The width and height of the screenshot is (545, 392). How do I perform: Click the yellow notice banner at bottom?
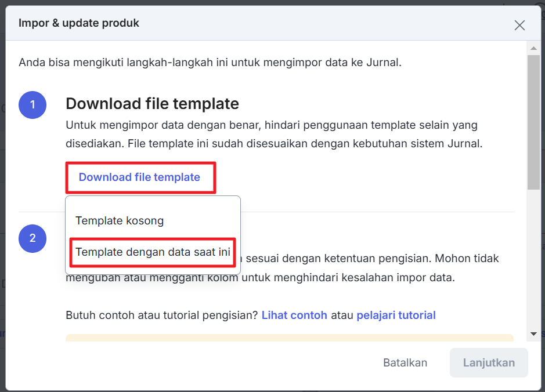[x=290, y=337]
